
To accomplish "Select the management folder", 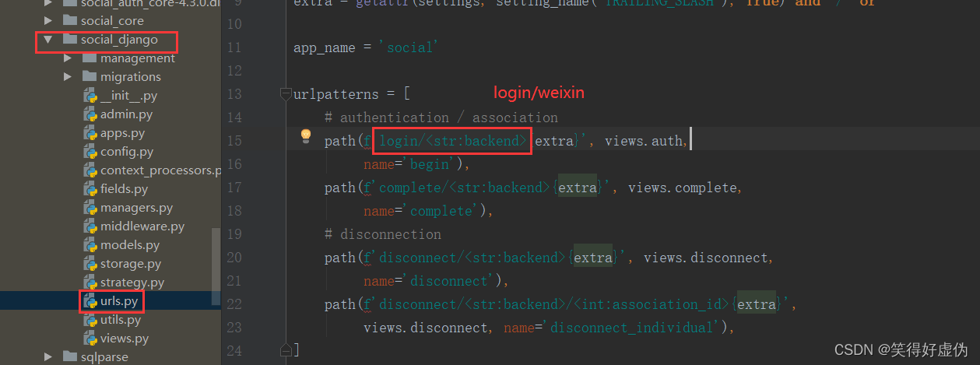I will point(138,58).
